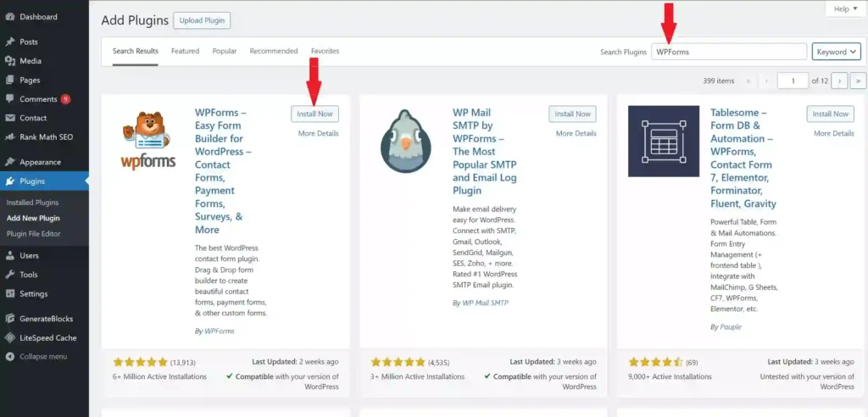Open the Settings menu label
868x417 pixels.
34,294
